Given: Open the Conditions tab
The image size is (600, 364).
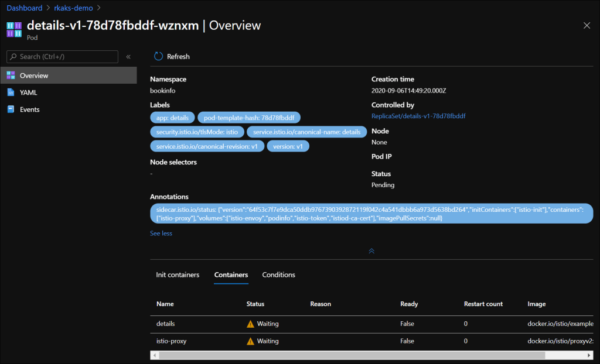Looking at the screenshot, I should [278, 274].
